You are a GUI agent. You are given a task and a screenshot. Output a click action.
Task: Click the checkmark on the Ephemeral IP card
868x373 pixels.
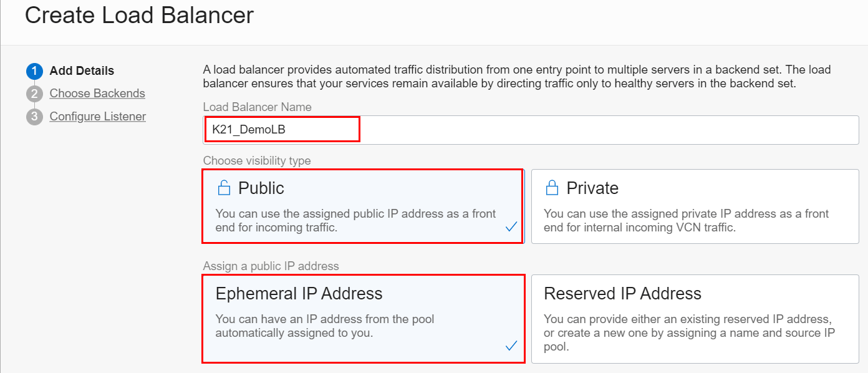(511, 346)
